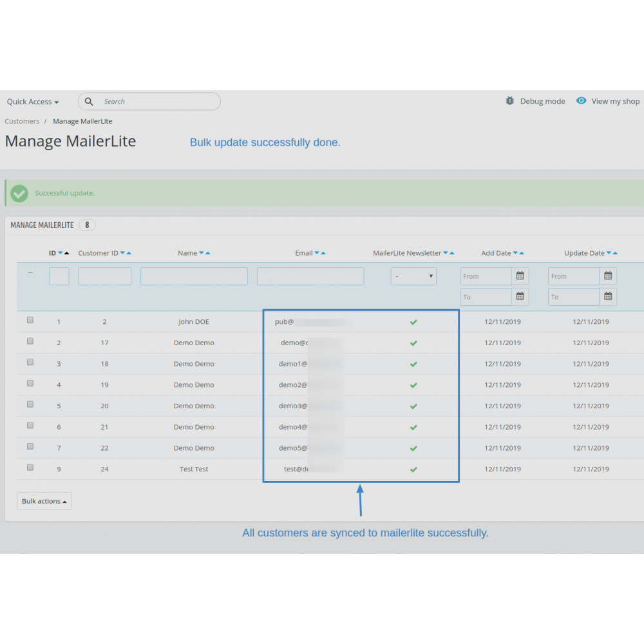The height and width of the screenshot is (644, 644).
Task: Open Update Date From calendar picker
Action: tap(608, 276)
